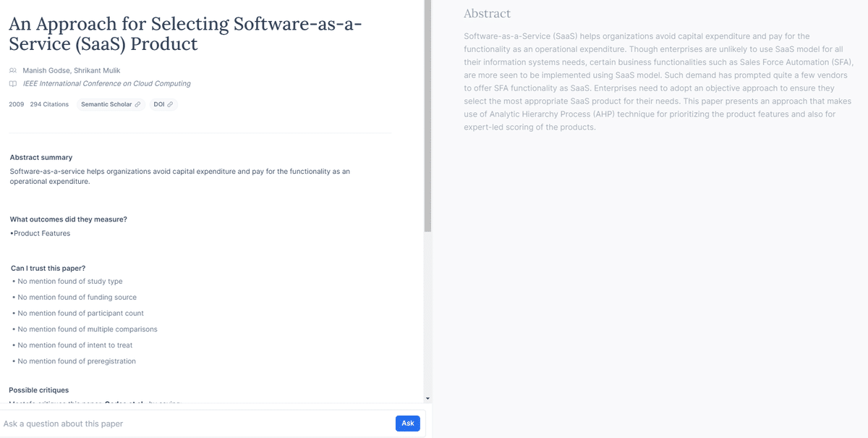The height and width of the screenshot is (438, 868).
Task: Click the question input field
Action: click(181, 424)
